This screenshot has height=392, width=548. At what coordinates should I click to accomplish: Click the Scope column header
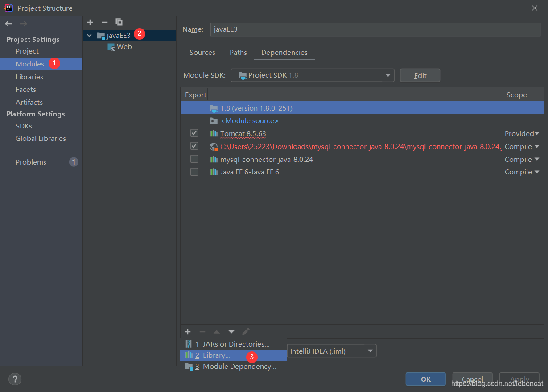click(516, 95)
